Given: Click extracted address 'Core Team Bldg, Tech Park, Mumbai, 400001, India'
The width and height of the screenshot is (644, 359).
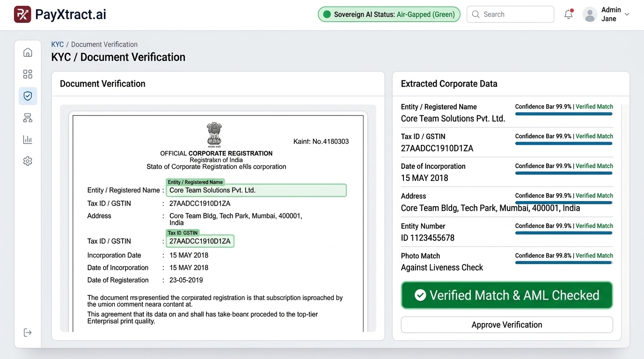Looking at the screenshot, I should point(490,208).
